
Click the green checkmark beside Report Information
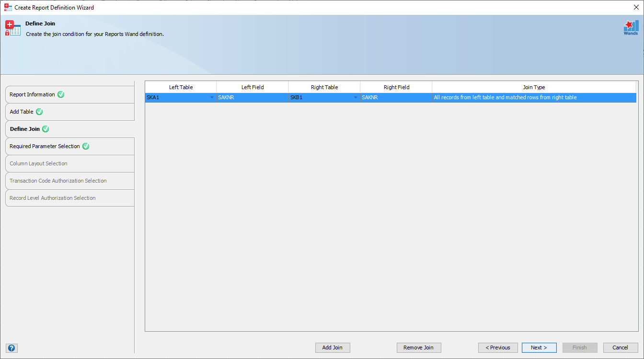click(x=60, y=94)
